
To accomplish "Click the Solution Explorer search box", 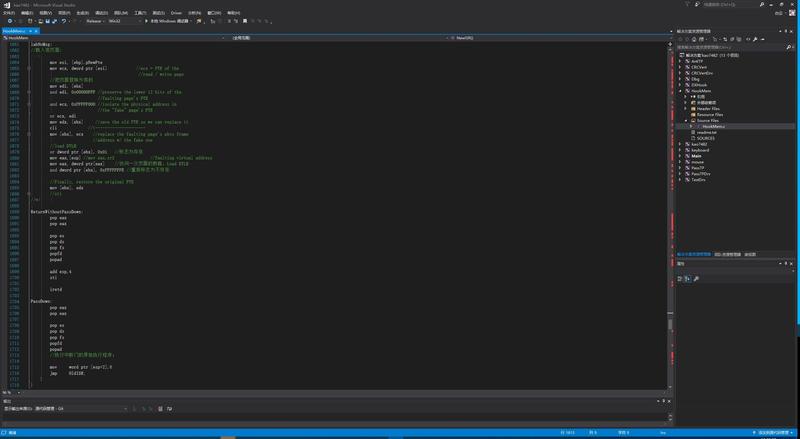I will (x=735, y=47).
